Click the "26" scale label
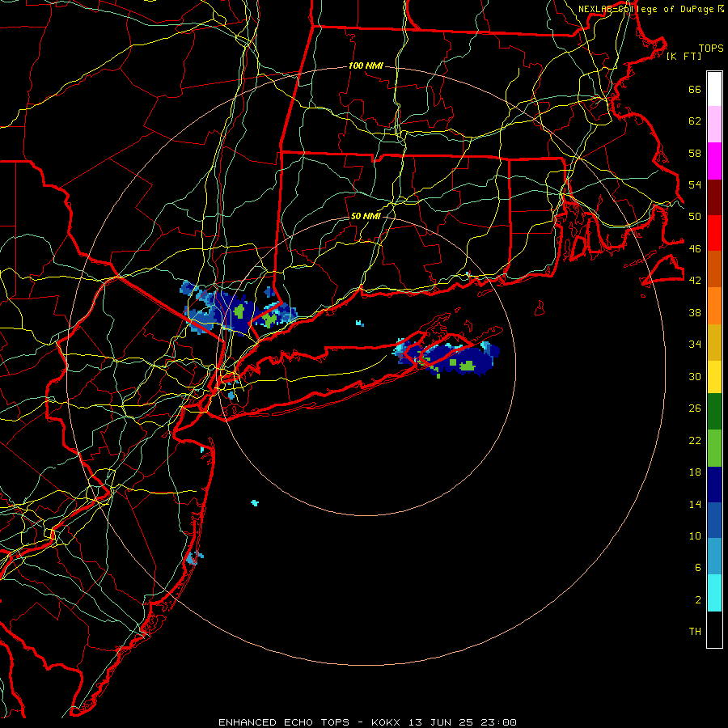 [x=695, y=408]
